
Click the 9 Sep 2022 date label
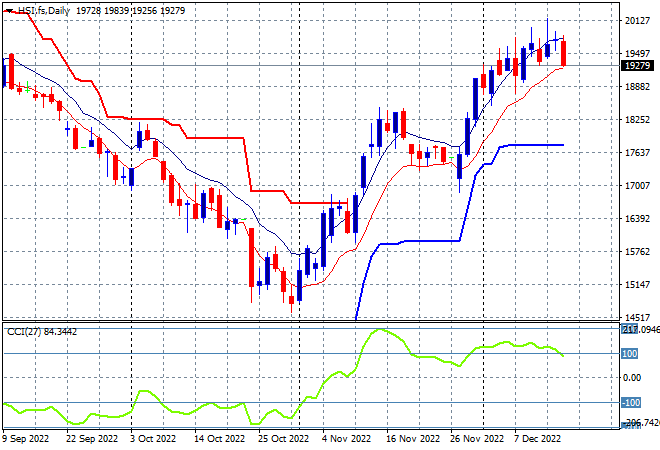pos(26,439)
